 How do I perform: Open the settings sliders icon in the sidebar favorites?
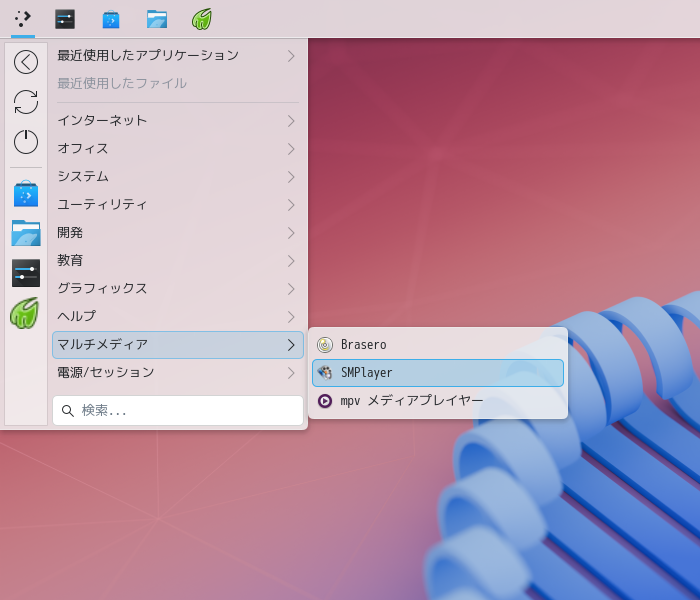click(x=26, y=273)
